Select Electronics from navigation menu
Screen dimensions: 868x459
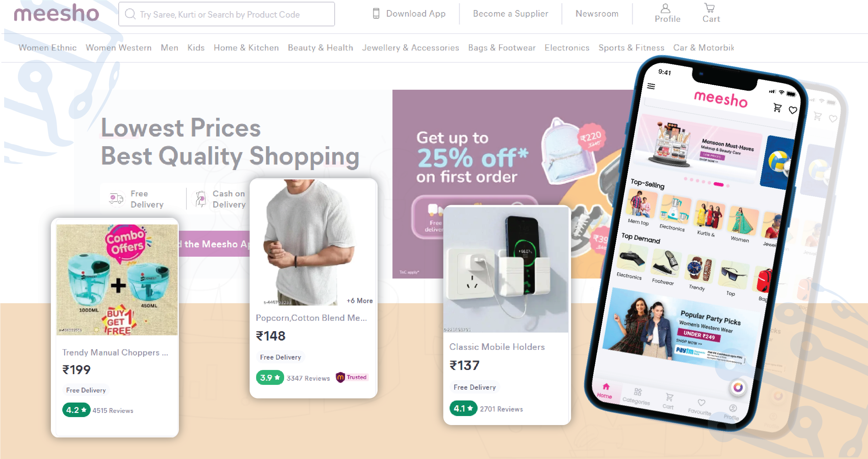coord(566,48)
